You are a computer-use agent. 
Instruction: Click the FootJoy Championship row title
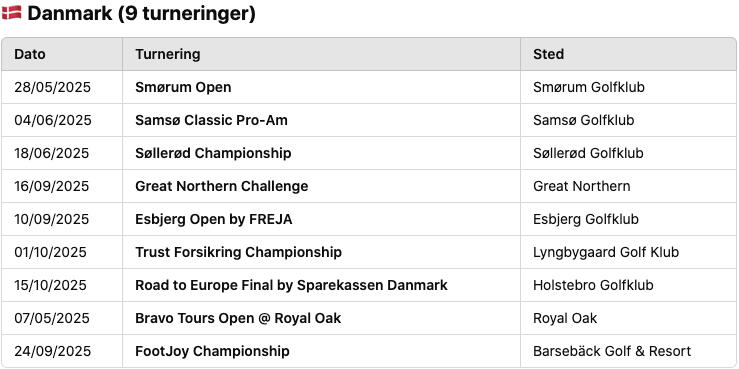[212, 351]
